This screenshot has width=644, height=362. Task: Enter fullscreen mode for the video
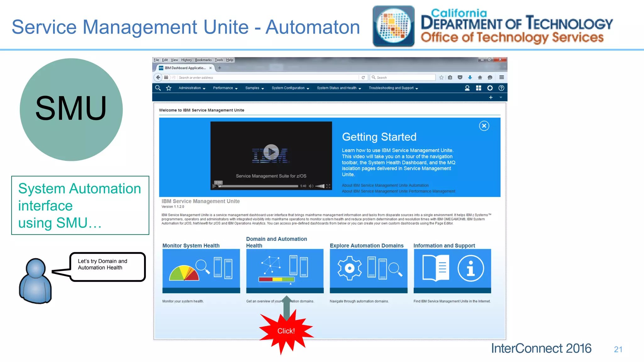pos(328,186)
